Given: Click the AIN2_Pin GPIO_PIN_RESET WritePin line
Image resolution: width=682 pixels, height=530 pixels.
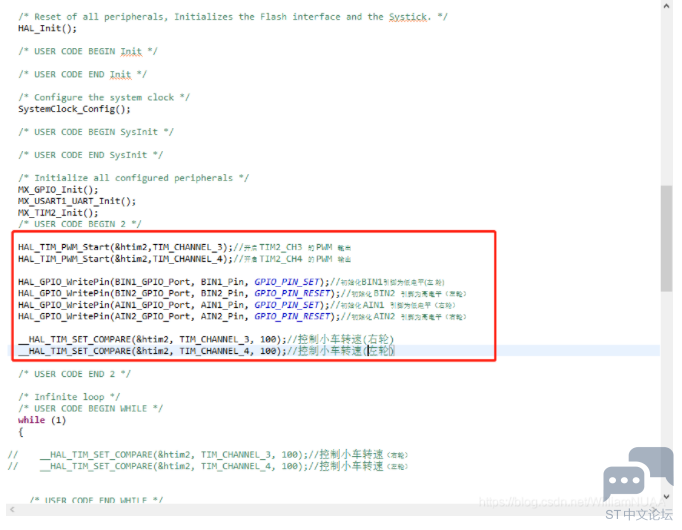Looking at the screenshot, I should 242,316.
